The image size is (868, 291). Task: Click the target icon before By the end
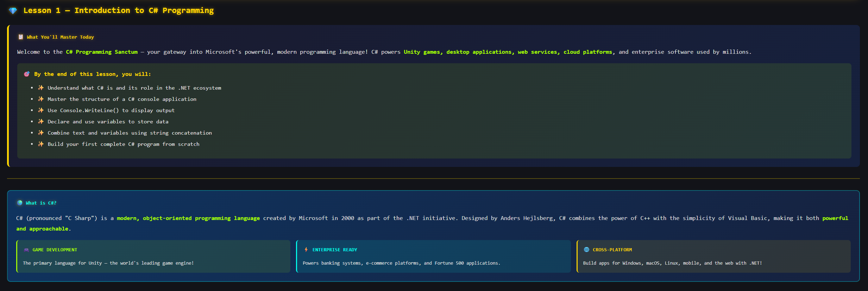tap(27, 74)
